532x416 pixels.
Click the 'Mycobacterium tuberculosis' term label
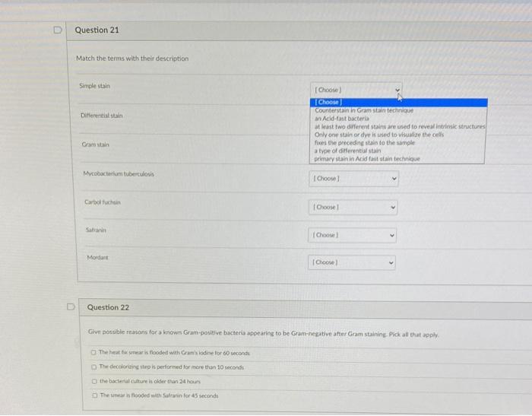(x=119, y=174)
